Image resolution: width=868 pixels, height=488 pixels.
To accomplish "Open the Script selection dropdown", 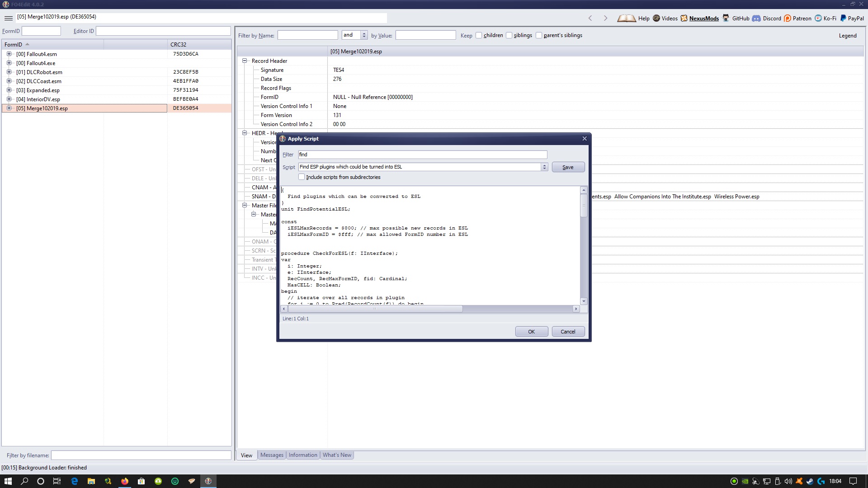I will (x=544, y=167).
